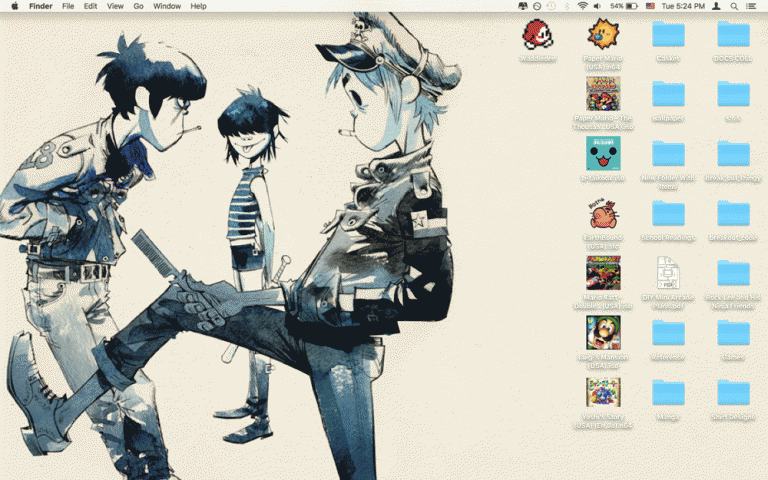768x480 pixels.
Task: Open the View menu
Action: click(115, 6)
